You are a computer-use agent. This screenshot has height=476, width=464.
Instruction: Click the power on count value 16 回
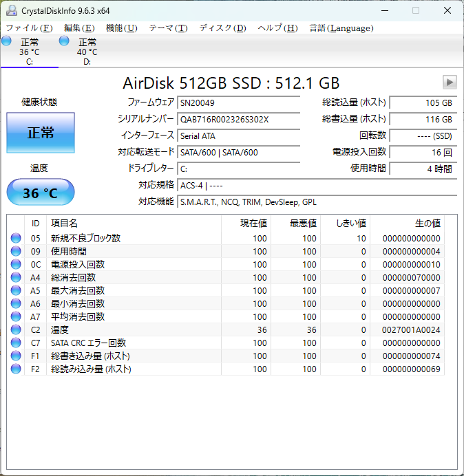[x=423, y=152]
